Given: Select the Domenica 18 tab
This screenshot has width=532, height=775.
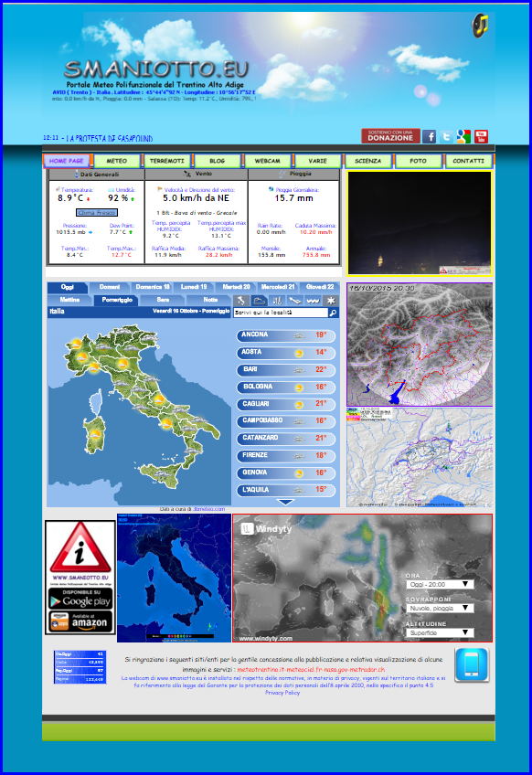Looking at the screenshot, I should click(x=153, y=287).
